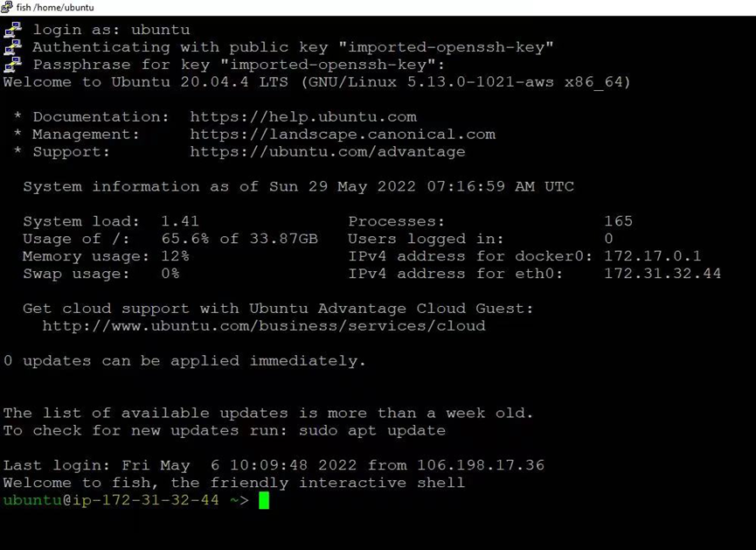756x550 pixels.
Task: Click the System load value 1.41
Action: (180, 221)
